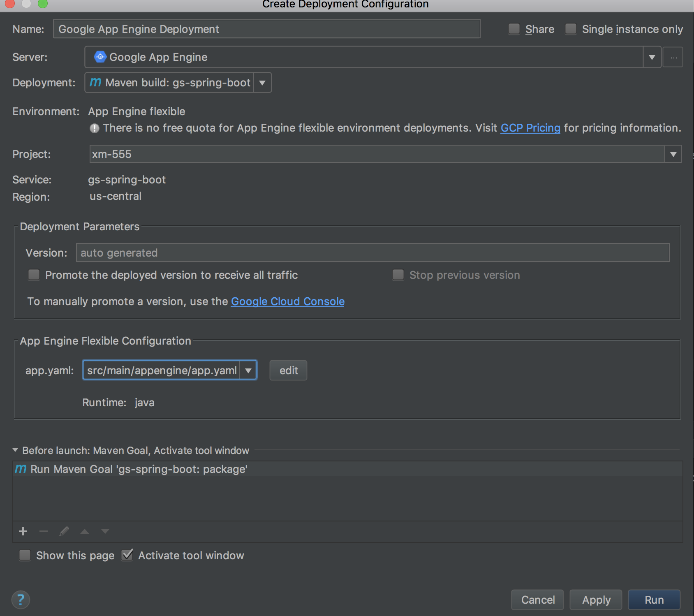The height and width of the screenshot is (616, 694).
Task: Edit the Maven Goal task with pencil icon
Action: [x=64, y=531]
